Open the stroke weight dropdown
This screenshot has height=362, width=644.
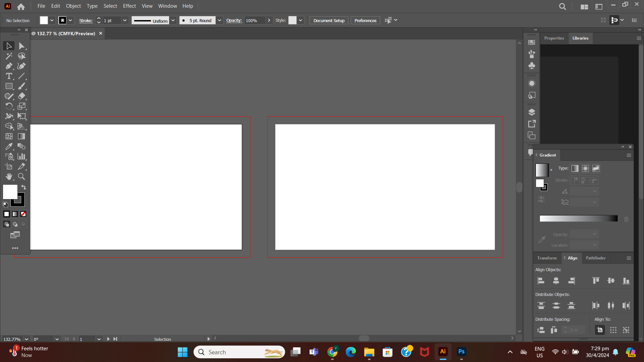[124, 20]
